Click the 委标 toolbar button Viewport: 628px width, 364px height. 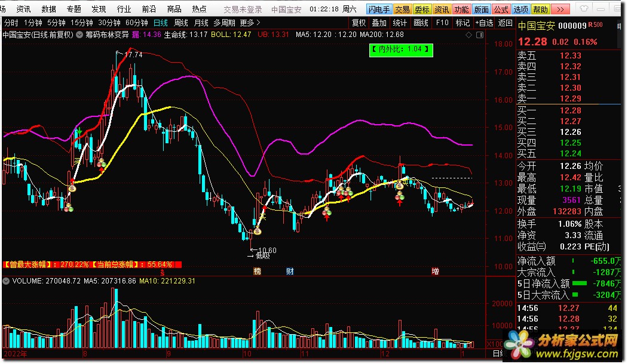coord(422,9)
